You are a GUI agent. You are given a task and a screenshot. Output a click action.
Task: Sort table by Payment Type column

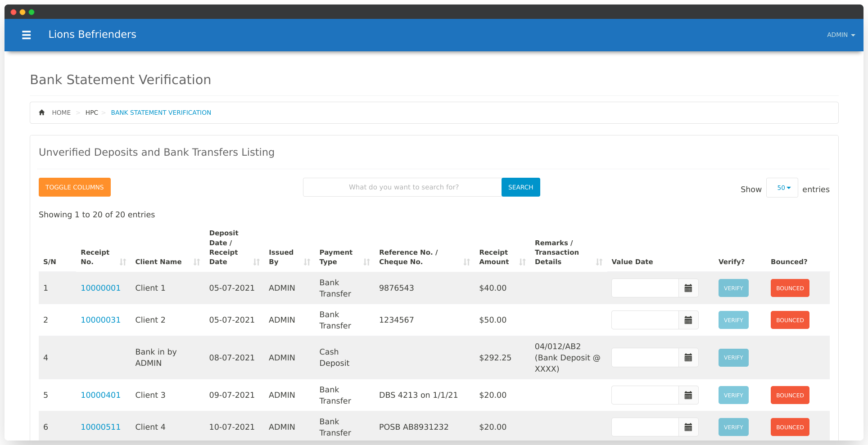(366, 262)
